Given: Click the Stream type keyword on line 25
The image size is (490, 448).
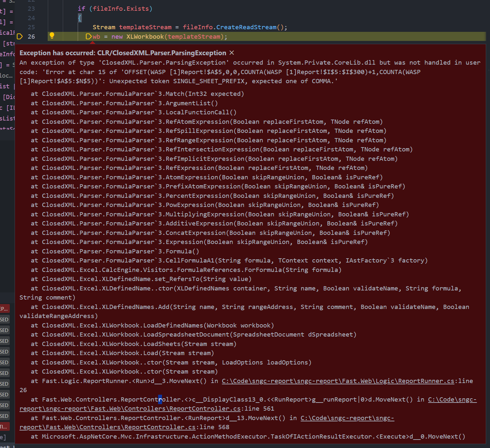Looking at the screenshot, I should (x=104, y=27).
